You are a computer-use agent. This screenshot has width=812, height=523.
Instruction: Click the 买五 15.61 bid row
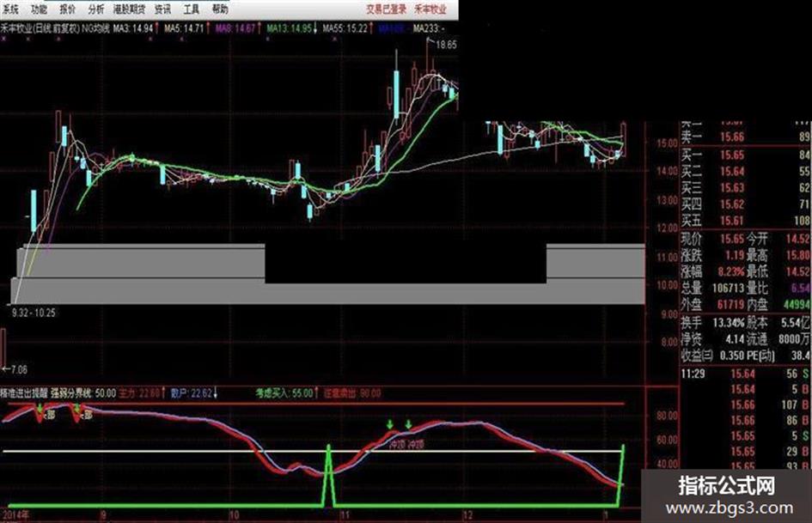[745, 221]
